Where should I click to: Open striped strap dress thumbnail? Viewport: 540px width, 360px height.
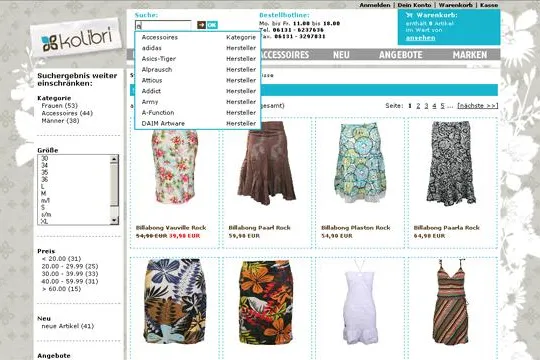[x=451, y=302]
